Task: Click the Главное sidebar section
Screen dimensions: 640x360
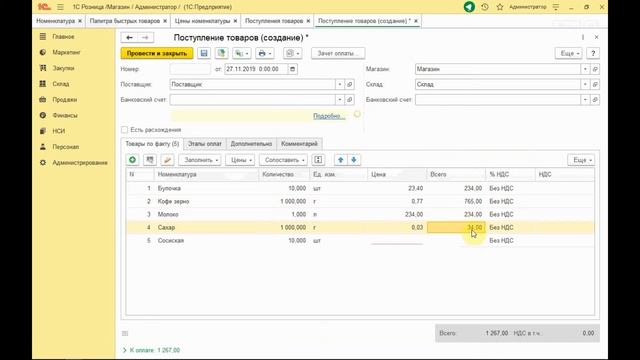Action: point(63,37)
